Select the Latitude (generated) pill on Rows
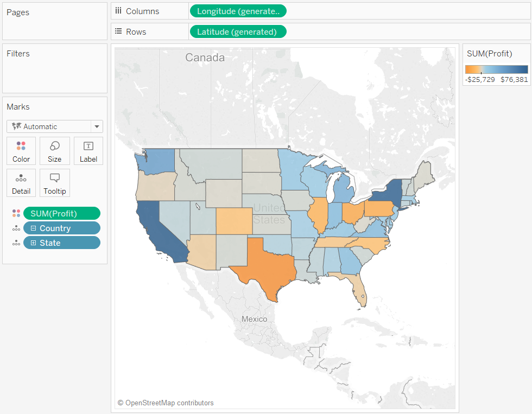The image size is (532, 414). (x=237, y=32)
